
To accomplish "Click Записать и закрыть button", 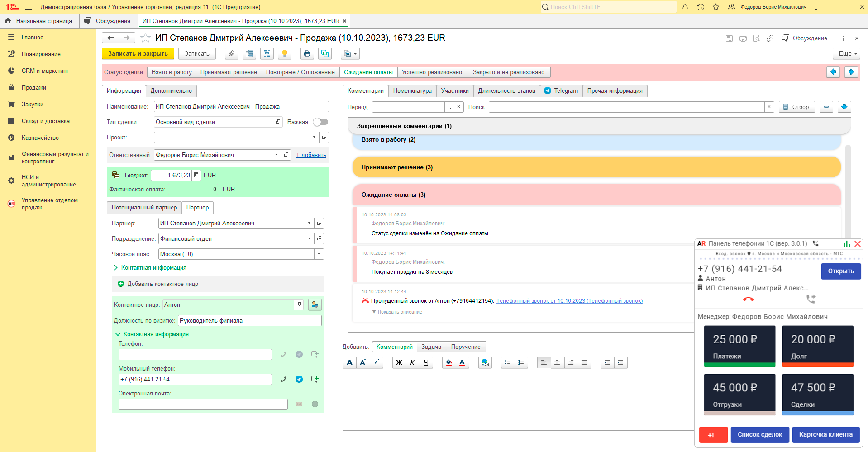I will point(138,53).
